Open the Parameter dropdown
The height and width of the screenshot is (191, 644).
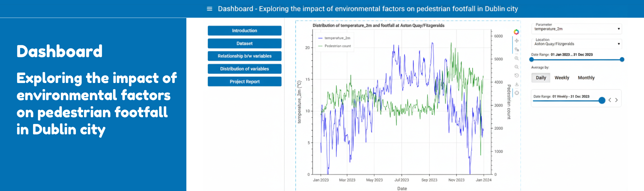tap(576, 29)
